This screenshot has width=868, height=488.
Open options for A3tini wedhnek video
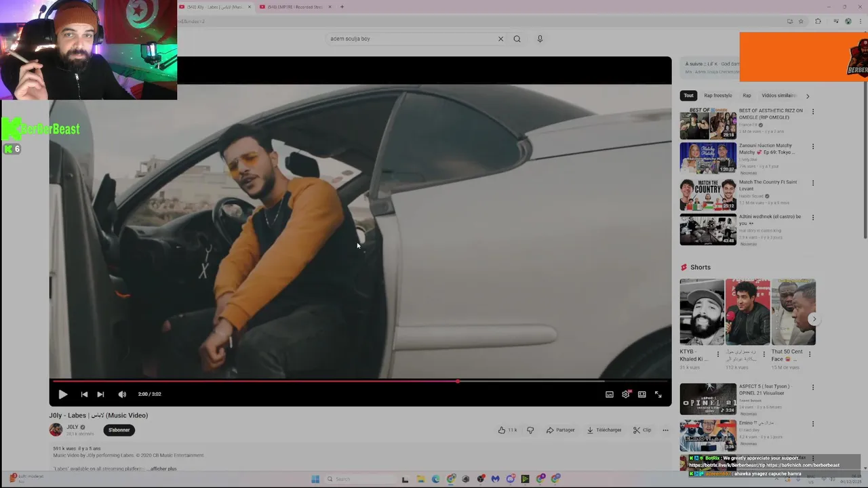pos(813,218)
